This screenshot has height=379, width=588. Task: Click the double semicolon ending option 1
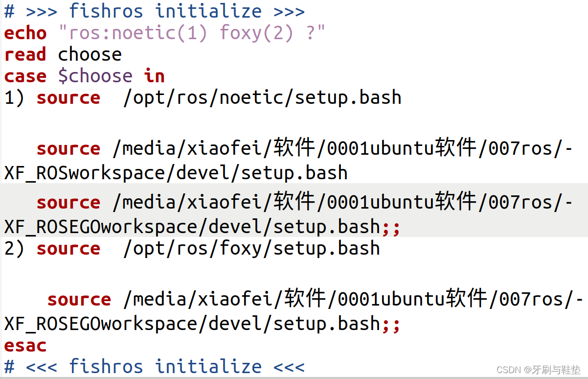391,226
